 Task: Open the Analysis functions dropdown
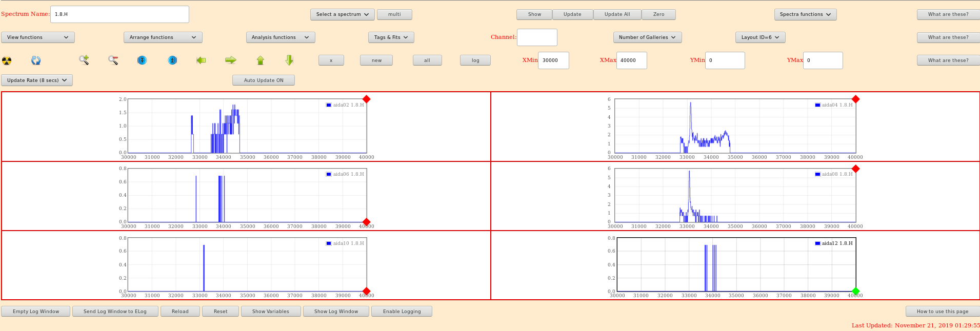281,37
